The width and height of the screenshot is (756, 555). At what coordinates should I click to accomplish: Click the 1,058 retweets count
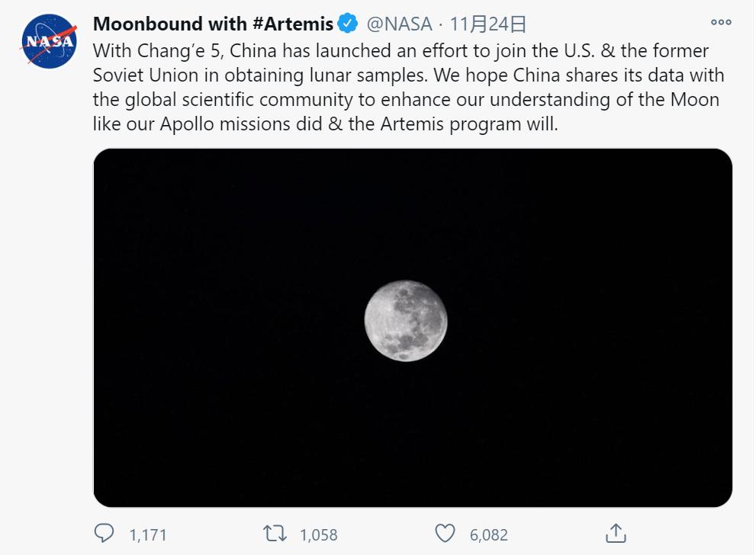click(x=319, y=534)
